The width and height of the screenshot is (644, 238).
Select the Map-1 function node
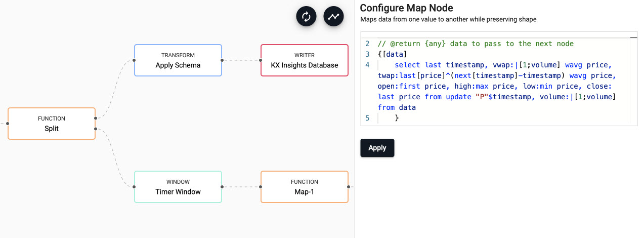click(305, 187)
